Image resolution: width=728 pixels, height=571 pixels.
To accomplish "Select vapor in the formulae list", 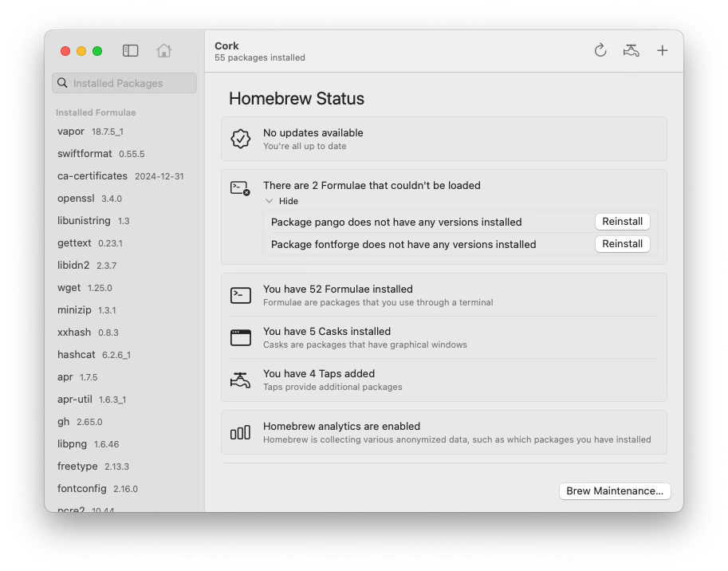I will 124,132.
